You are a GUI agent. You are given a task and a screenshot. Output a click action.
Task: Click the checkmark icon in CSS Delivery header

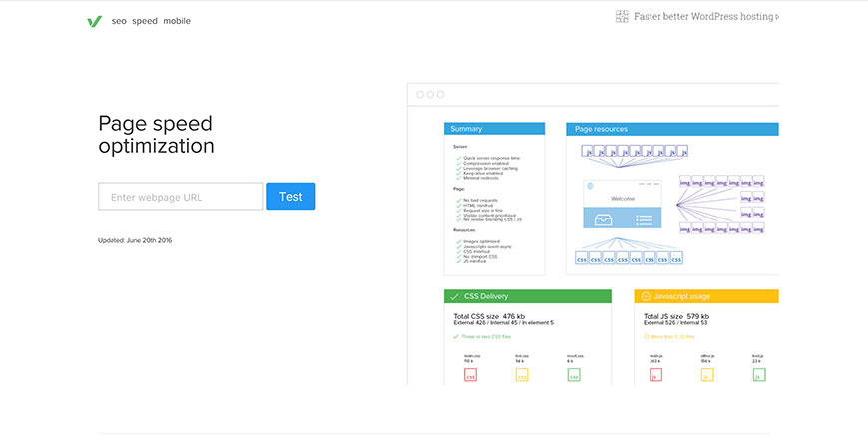455,296
